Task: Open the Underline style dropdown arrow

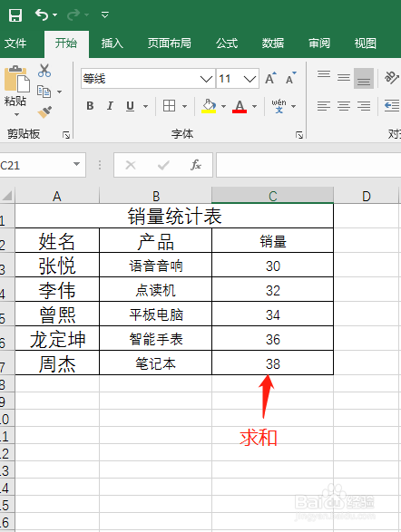Action: coord(145,106)
